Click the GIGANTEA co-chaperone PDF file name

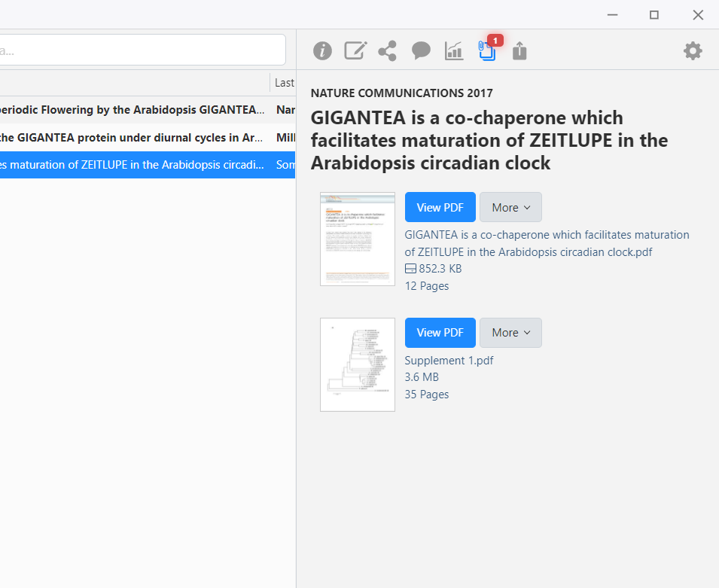point(547,243)
